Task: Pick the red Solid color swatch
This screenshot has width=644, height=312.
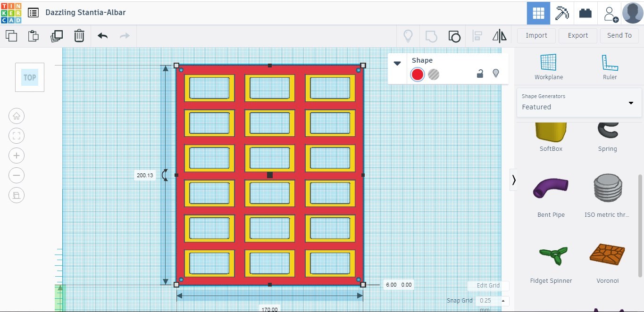Action: tap(417, 74)
